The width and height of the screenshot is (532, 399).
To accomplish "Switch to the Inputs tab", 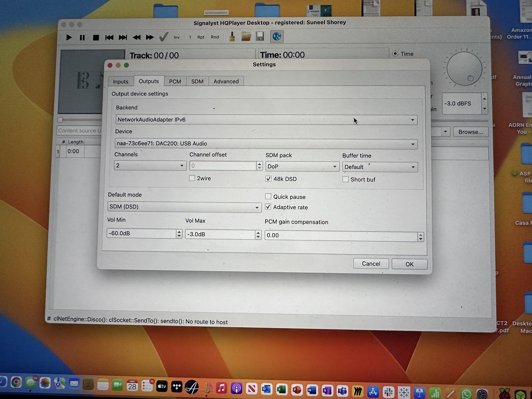I will coord(121,82).
